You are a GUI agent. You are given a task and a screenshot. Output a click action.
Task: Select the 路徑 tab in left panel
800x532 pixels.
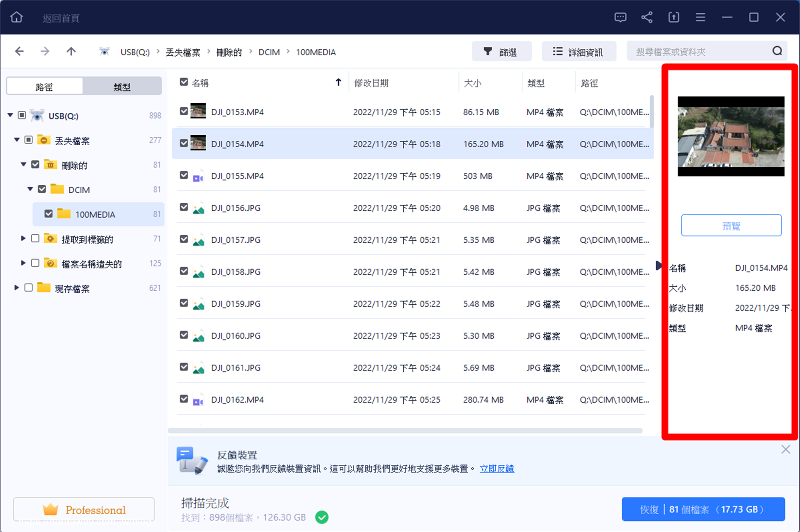click(x=45, y=87)
